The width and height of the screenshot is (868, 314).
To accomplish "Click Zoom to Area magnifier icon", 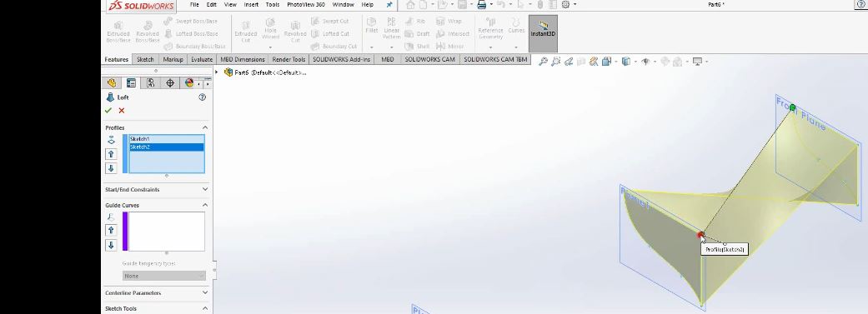I will click(556, 62).
